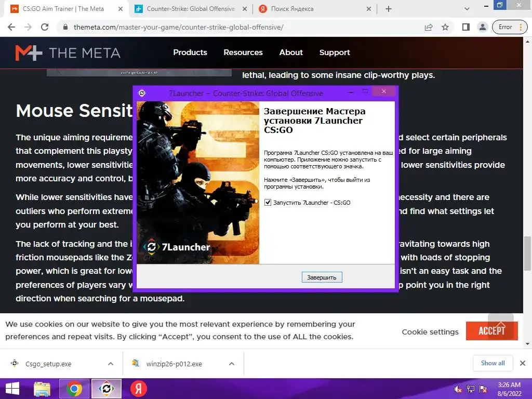Uncheck Запустить 7Launcher - CS:GO checkbox
Viewport: 532px width, 399px height.
click(268, 203)
